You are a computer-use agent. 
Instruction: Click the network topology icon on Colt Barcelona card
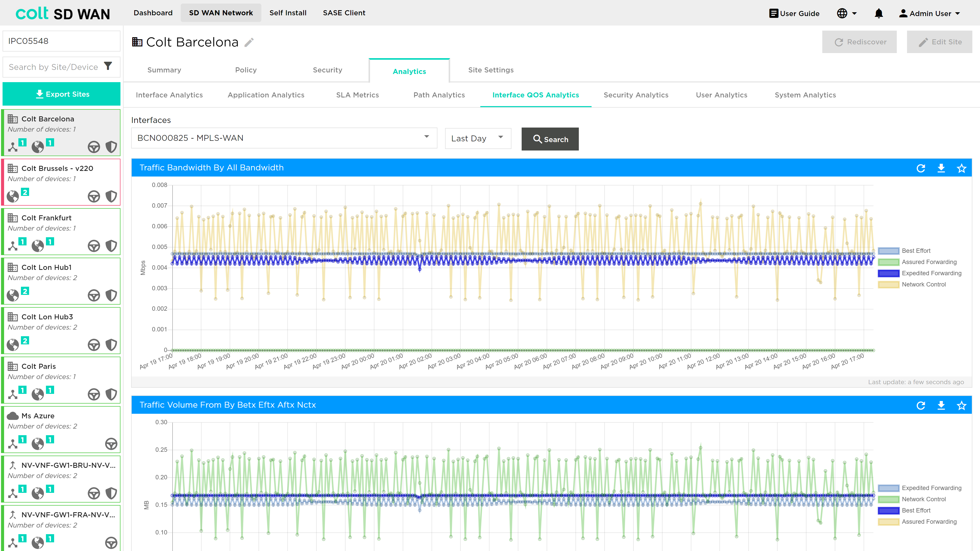(x=13, y=147)
